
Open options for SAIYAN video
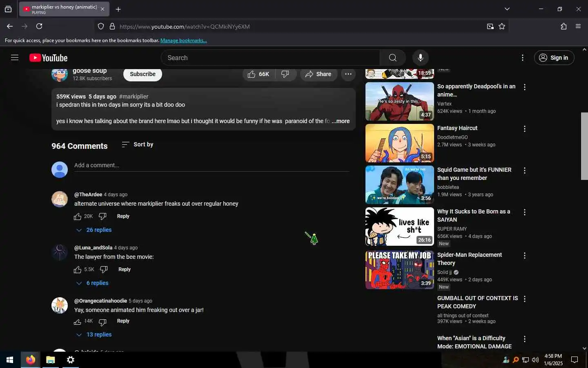(524, 212)
